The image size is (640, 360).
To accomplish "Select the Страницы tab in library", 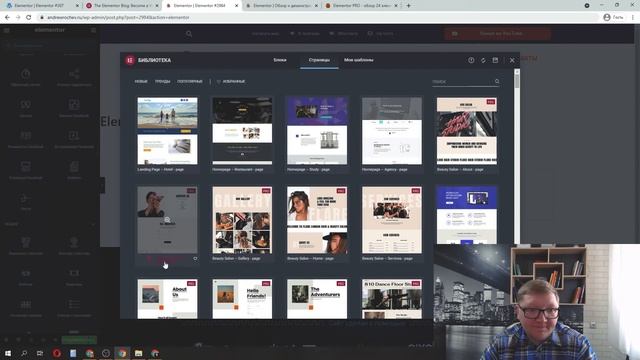I will coord(319,60).
